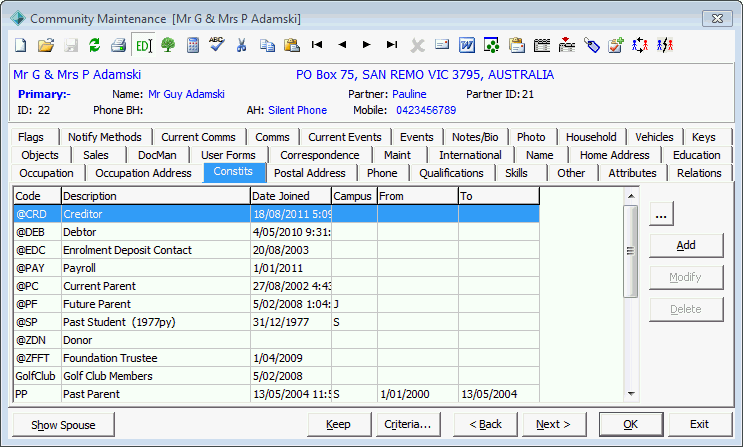Open the green dots window icon

point(491,45)
